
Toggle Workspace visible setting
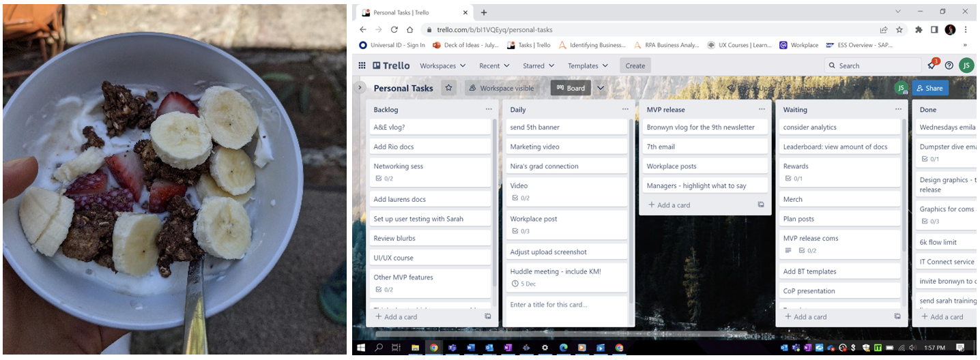pos(500,88)
